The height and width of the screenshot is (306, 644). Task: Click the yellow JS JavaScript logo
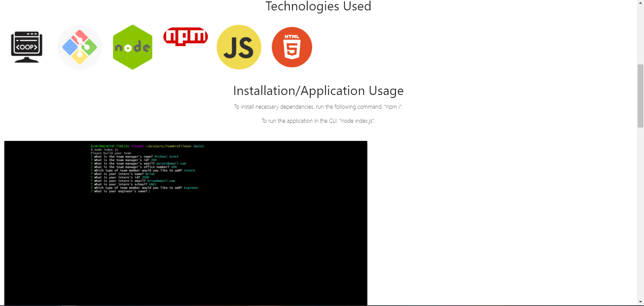tap(239, 47)
